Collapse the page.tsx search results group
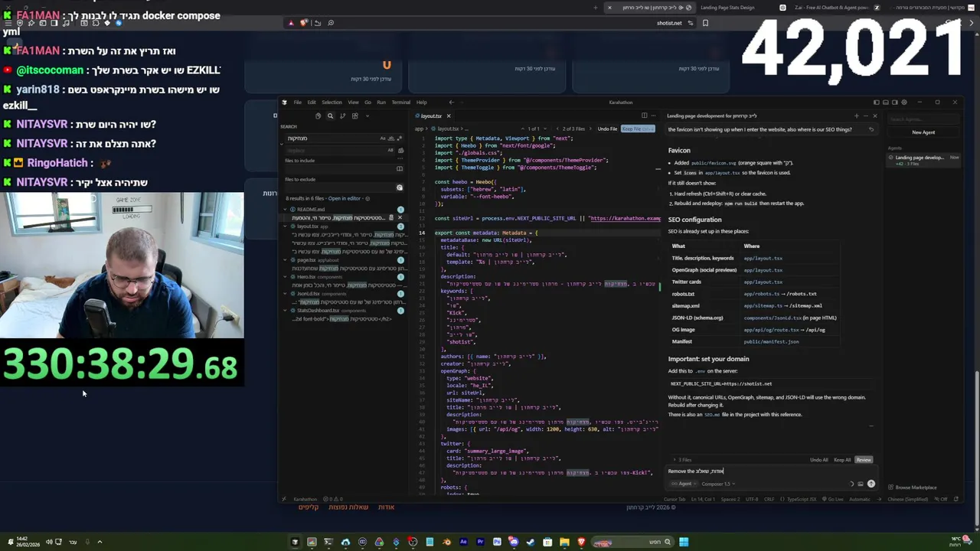This screenshot has width=980, height=551. tap(285, 260)
